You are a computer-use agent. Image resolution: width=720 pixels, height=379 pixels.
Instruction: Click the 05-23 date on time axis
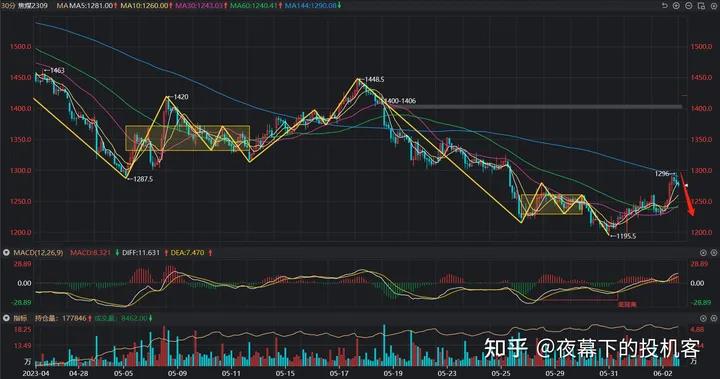[x=447, y=373]
